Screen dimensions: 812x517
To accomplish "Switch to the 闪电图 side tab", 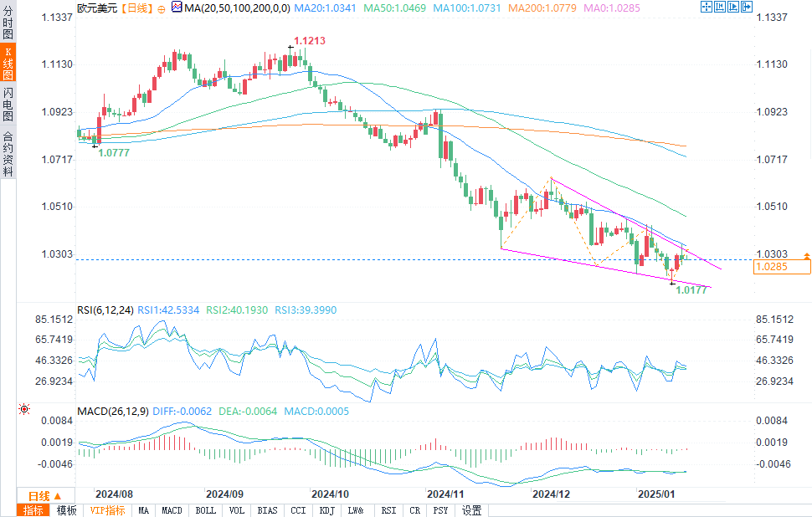I will click(8, 104).
